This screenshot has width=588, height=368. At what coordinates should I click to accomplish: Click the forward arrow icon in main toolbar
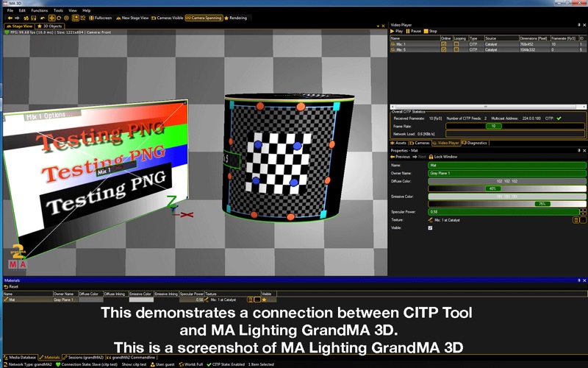coord(17,18)
